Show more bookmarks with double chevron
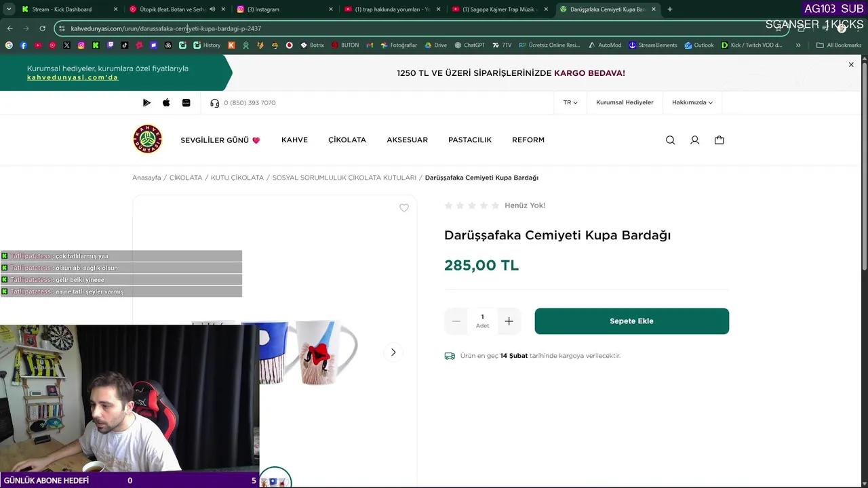This screenshot has width=868, height=488. coord(798,45)
